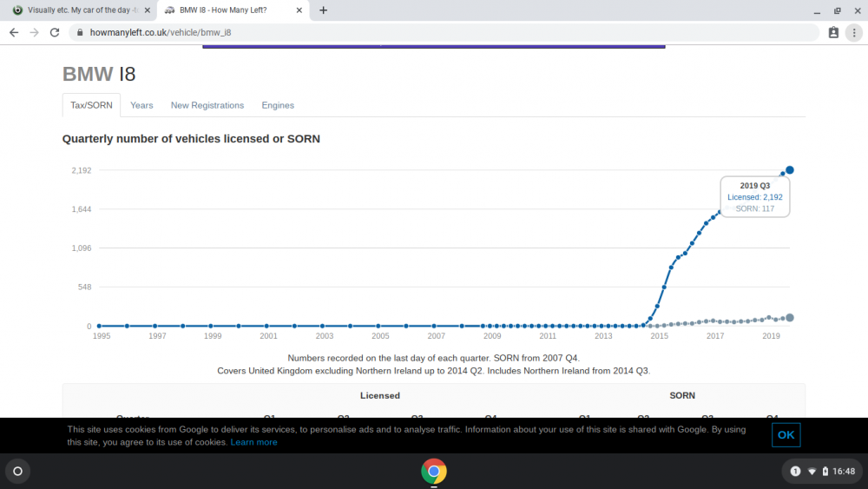
Task: Open the ChromeOS launcher circle button
Action: [17, 472]
